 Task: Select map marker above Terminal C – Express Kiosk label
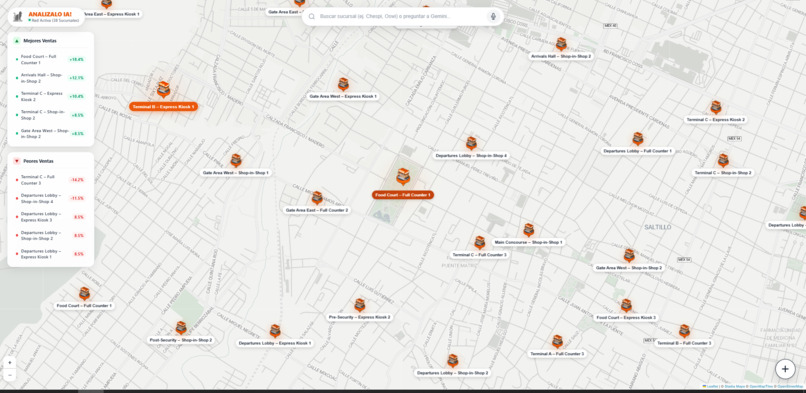(x=716, y=107)
